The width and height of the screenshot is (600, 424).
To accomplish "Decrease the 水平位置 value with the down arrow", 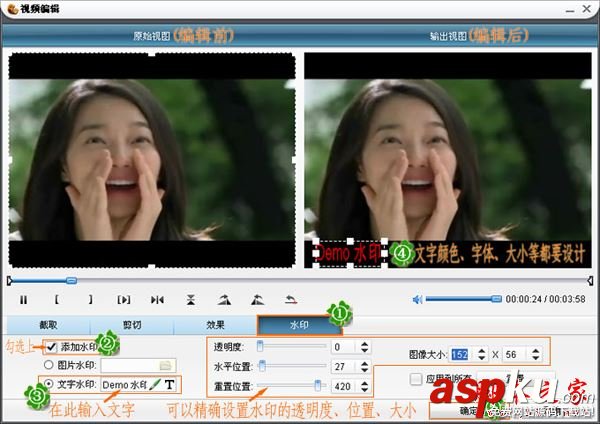I will pyautogui.click(x=364, y=370).
